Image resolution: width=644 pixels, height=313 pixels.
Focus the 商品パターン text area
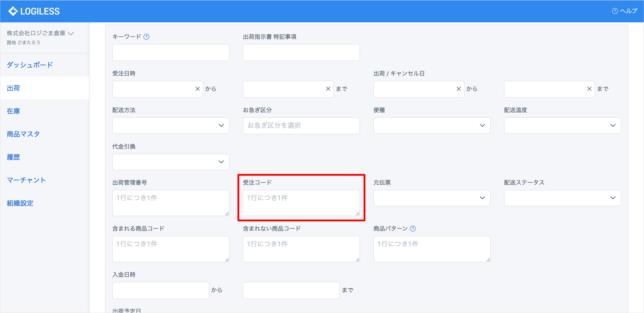pyautogui.click(x=432, y=249)
